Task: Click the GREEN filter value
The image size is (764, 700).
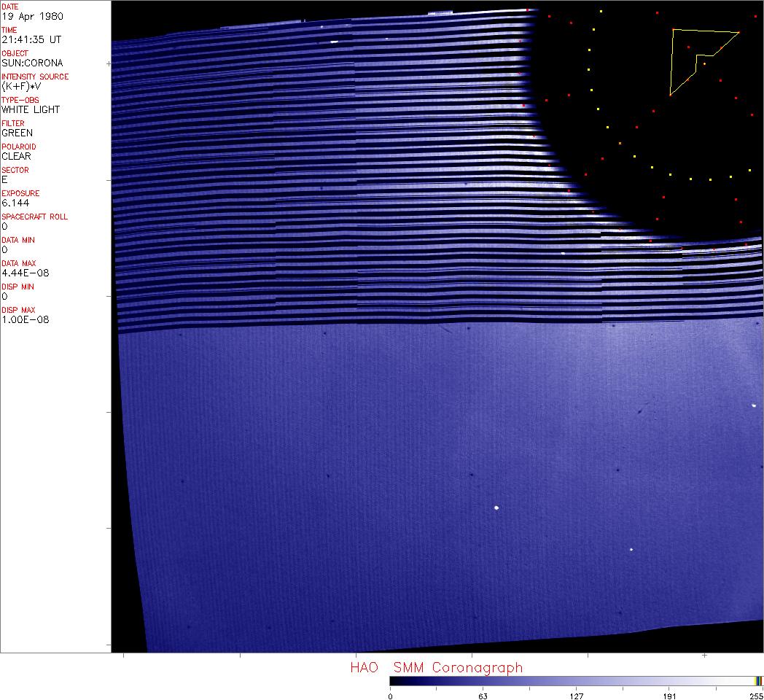Action: pyautogui.click(x=17, y=133)
